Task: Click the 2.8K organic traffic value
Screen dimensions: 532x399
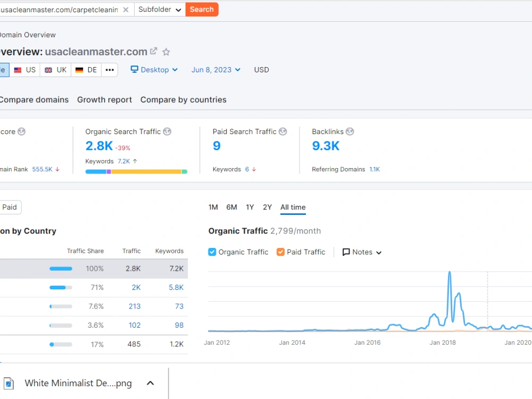Action: [99, 146]
